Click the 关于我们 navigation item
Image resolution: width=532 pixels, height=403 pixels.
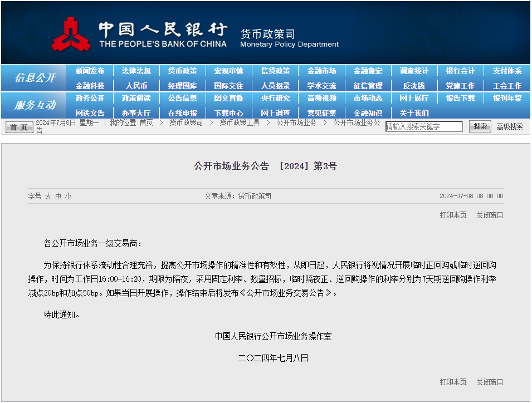(414, 113)
